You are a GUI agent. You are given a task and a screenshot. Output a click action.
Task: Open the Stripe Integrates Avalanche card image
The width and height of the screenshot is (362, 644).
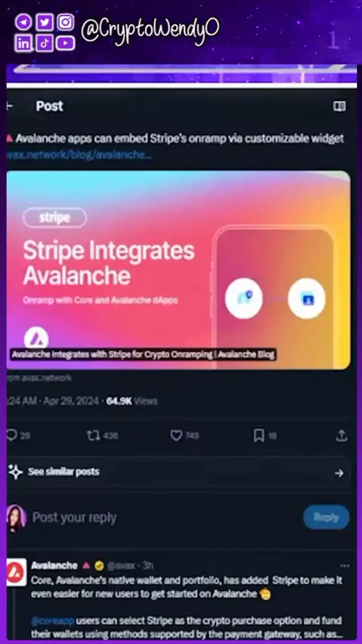[179, 270]
